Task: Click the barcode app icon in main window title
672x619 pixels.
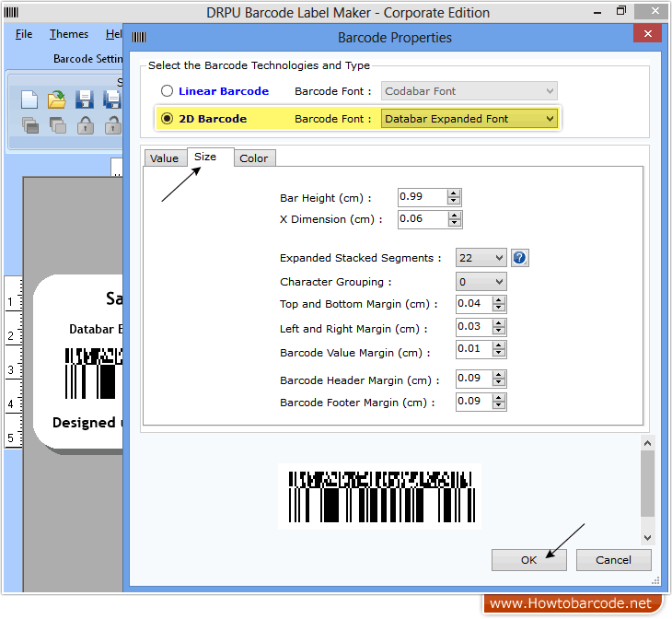Action: pos(11,13)
